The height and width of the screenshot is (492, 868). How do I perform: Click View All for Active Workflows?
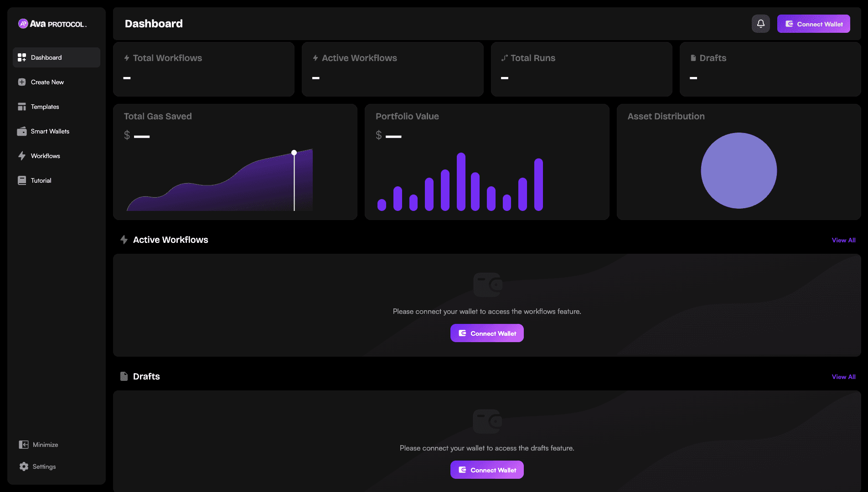pyautogui.click(x=843, y=240)
